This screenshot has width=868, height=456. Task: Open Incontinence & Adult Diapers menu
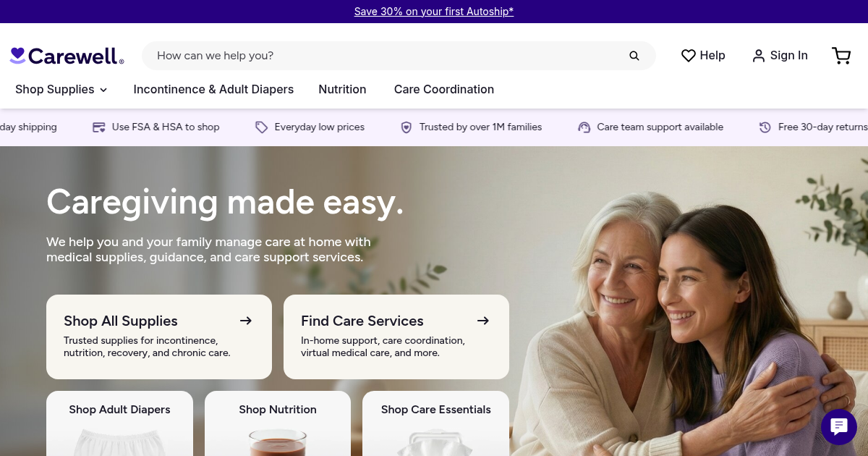(x=213, y=90)
